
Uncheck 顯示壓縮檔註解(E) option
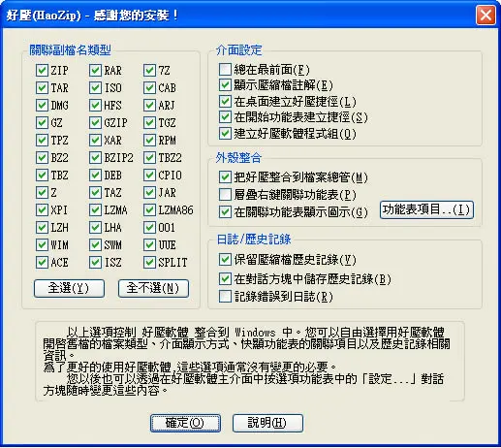click(225, 85)
